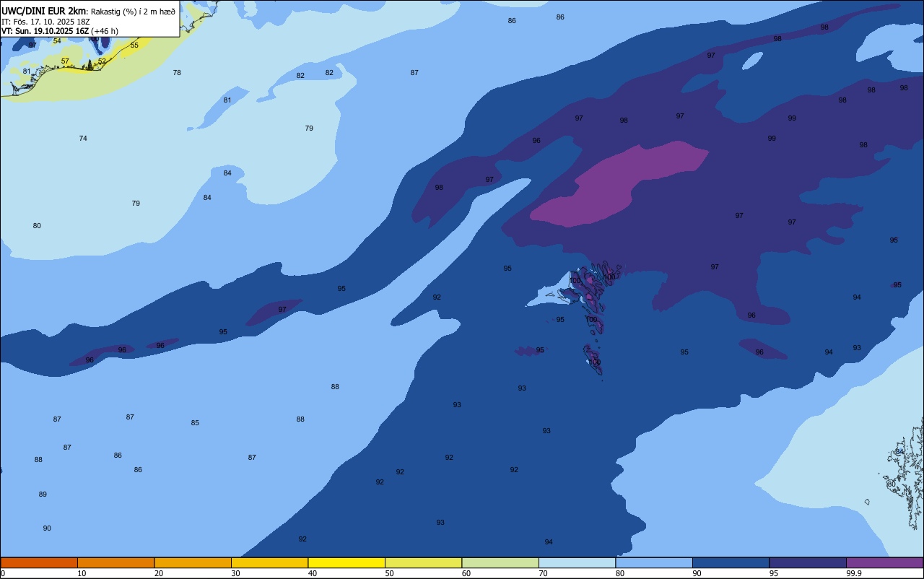The image size is (924, 579).
Task: Click the amber 20–30 legend swatch
Action: click(193, 562)
